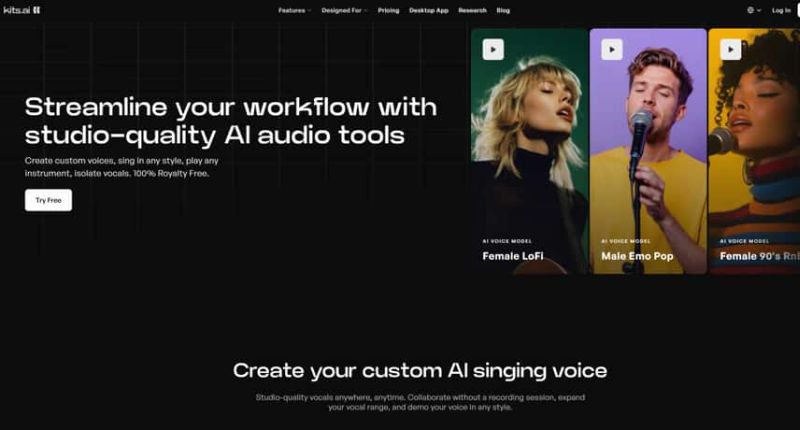Open the language selector chevron
The width and height of the screenshot is (800, 430).
(759, 10)
